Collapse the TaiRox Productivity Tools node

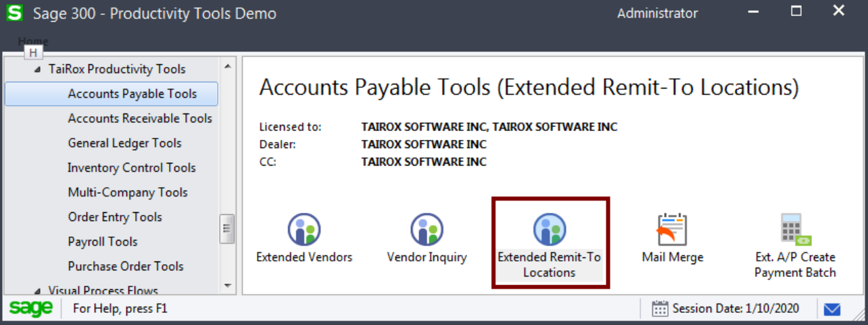pos(37,70)
